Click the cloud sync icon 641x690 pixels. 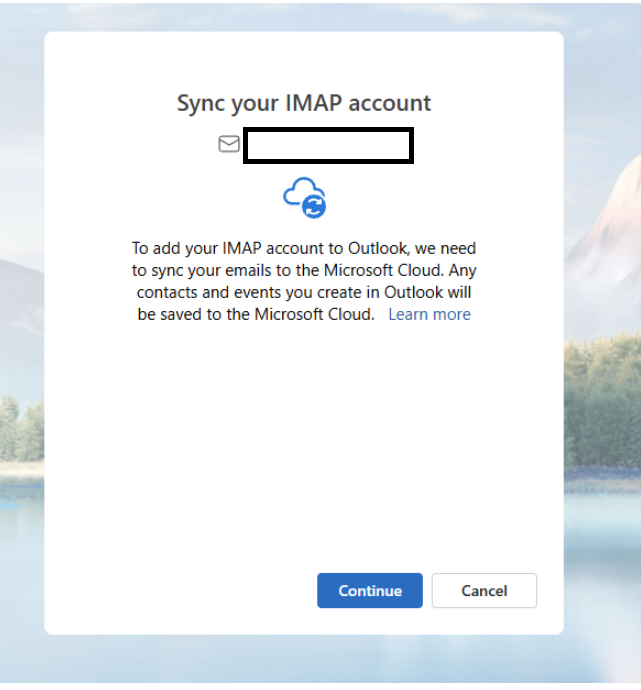(304, 198)
